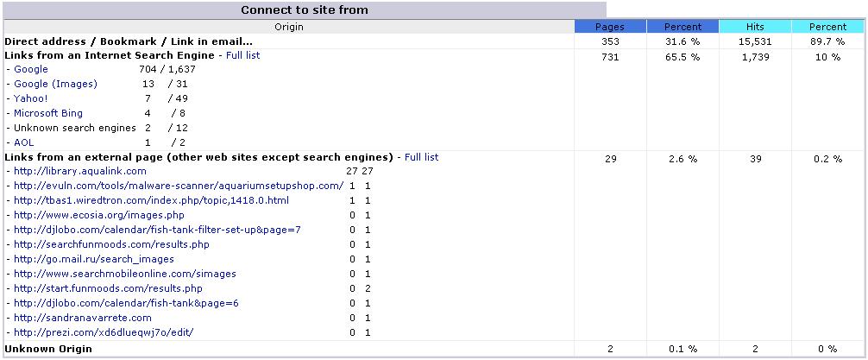Open the searchmobileonline.com simages link
This screenshot has height=360, width=868.
(125, 274)
